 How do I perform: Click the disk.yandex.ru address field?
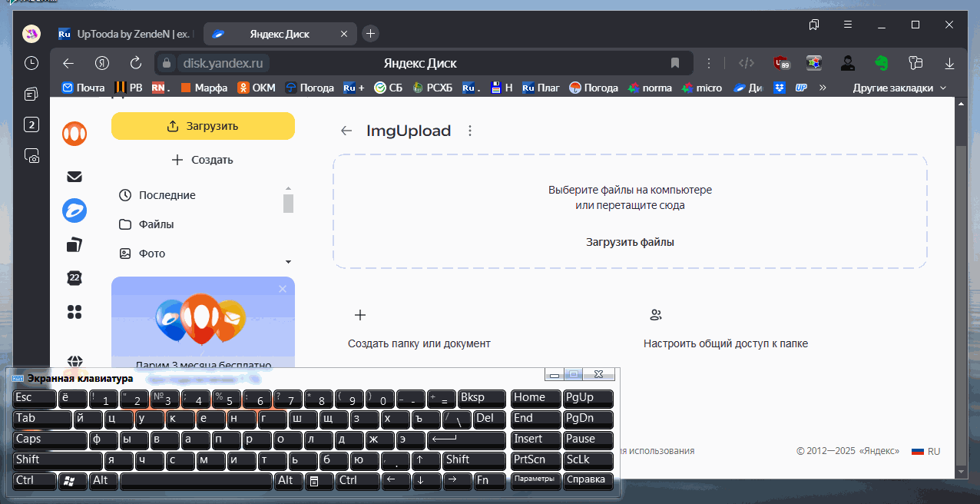point(225,63)
